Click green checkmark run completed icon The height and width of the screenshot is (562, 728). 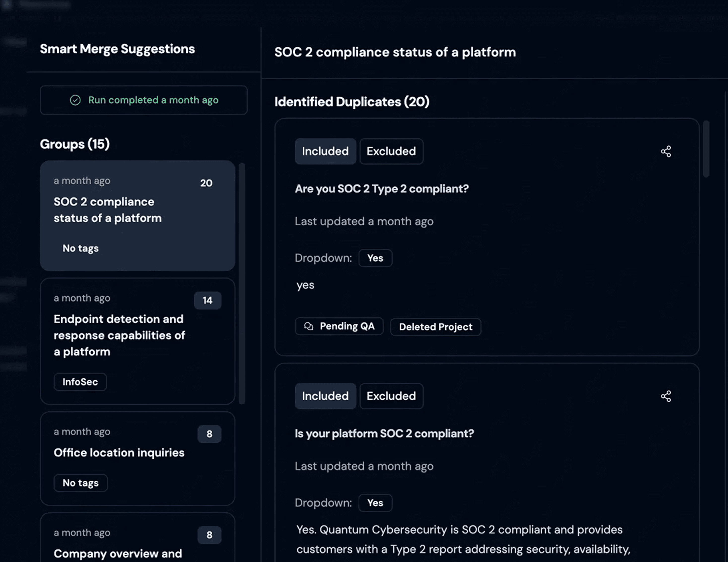tap(75, 100)
